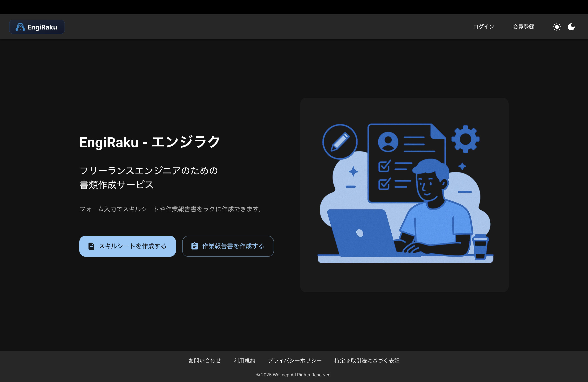This screenshot has width=588, height=382.
Task: Switch to light mode sun icon
Action: 557,27
